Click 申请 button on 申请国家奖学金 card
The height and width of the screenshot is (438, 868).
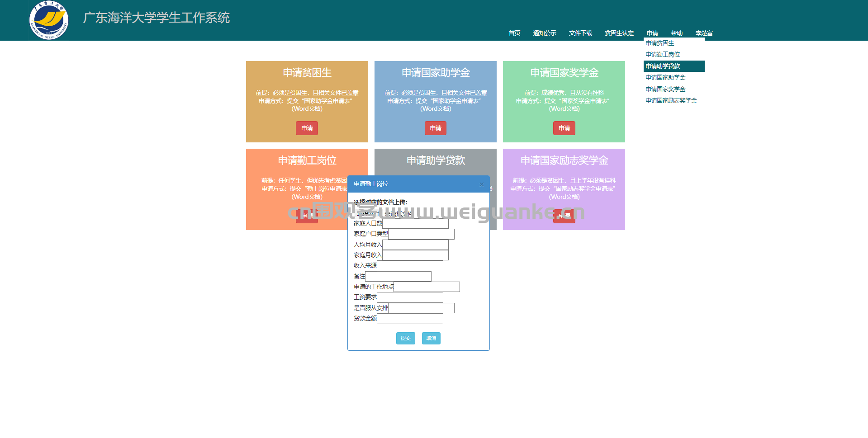[564, 128]
